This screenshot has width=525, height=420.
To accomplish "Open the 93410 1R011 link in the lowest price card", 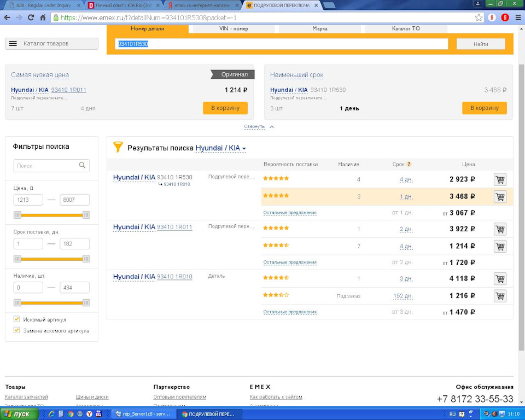I will coord(69,90).
